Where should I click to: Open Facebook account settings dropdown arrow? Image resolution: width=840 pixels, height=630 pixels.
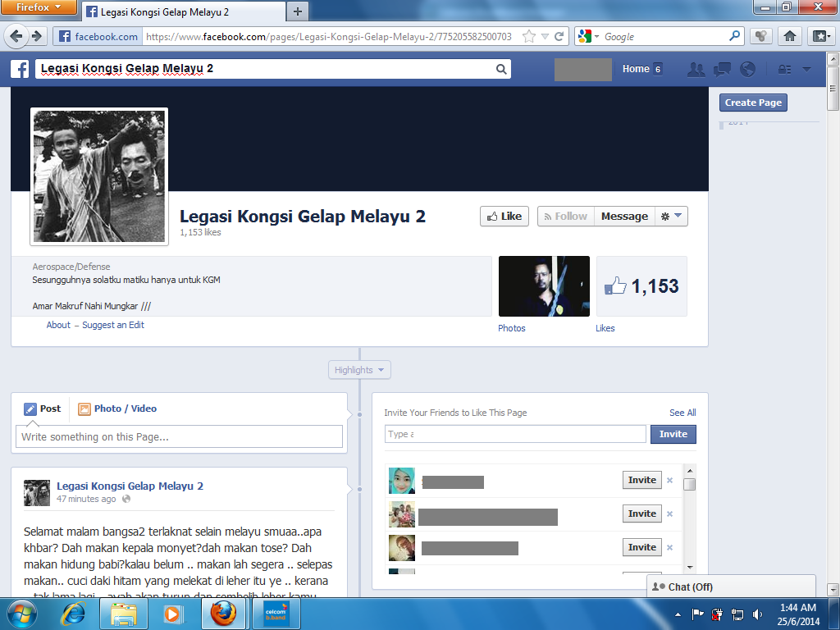coord(807,69)
